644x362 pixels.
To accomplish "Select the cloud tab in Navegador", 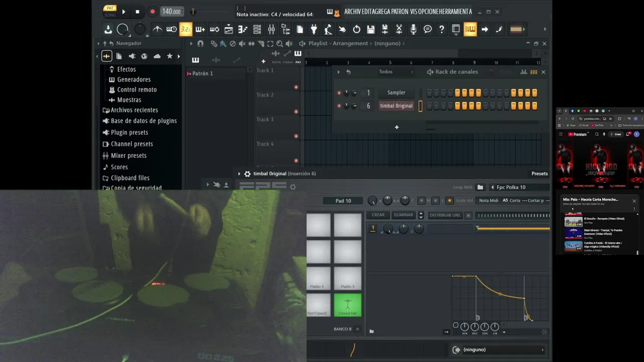I will coord(157,56).
